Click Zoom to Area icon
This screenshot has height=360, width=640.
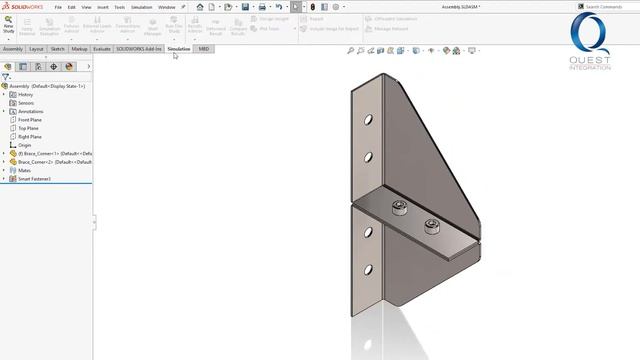[360, 51]
